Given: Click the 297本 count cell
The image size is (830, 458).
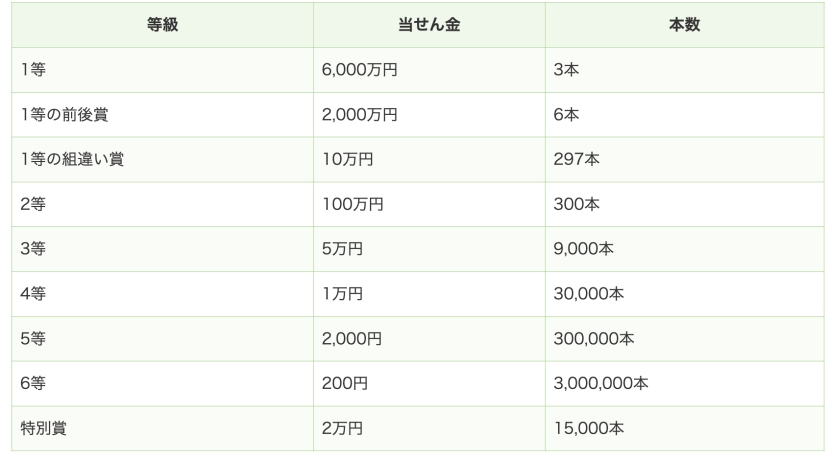Looking at the screenshot, I should [x=576, y=160].
